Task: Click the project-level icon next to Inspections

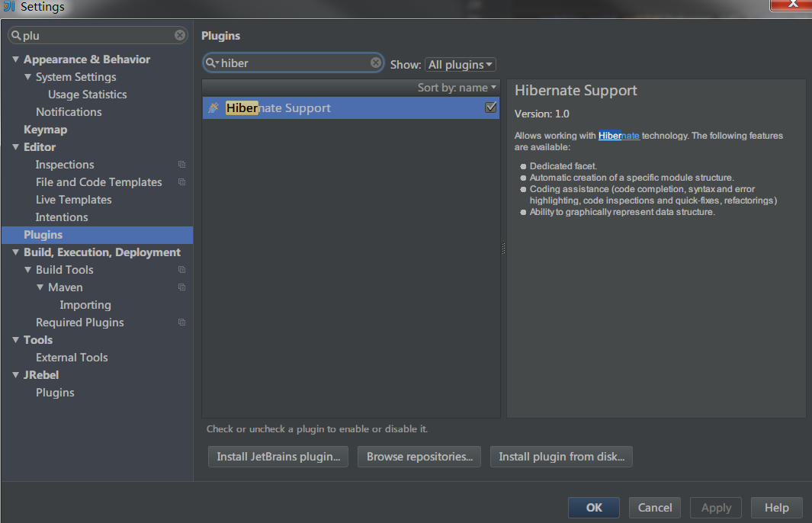Action: pos(181,165)
